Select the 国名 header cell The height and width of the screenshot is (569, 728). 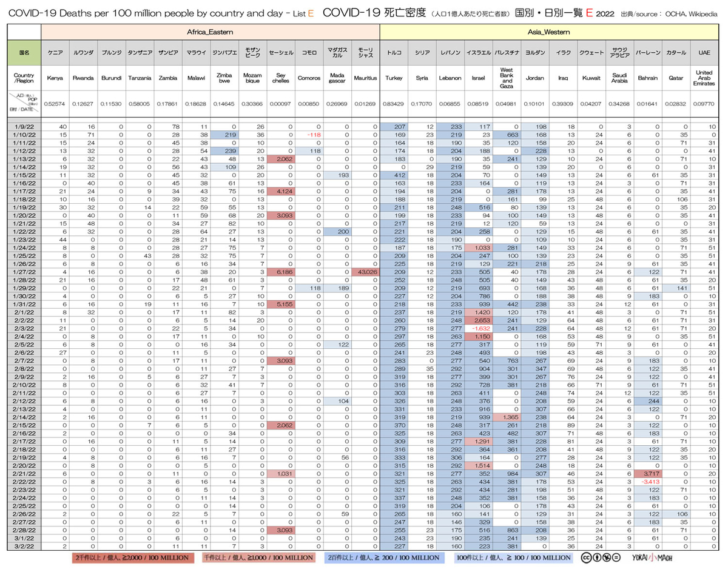(x=25, y=53)
